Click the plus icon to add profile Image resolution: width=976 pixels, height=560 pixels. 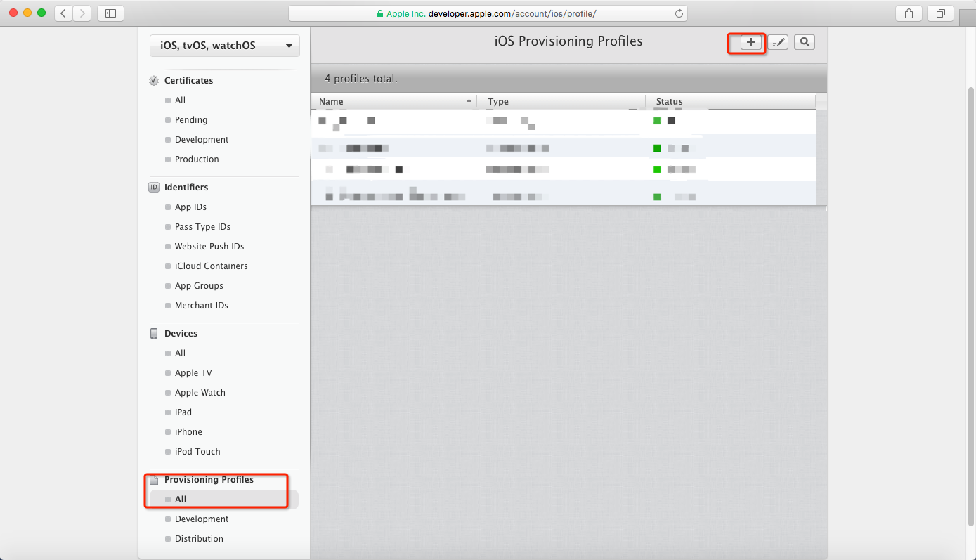click(x=750, y=42)
